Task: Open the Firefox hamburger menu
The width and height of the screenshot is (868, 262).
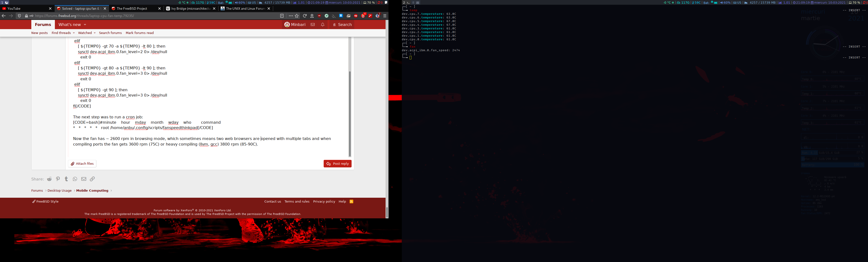Action: [x=385, y=16]
